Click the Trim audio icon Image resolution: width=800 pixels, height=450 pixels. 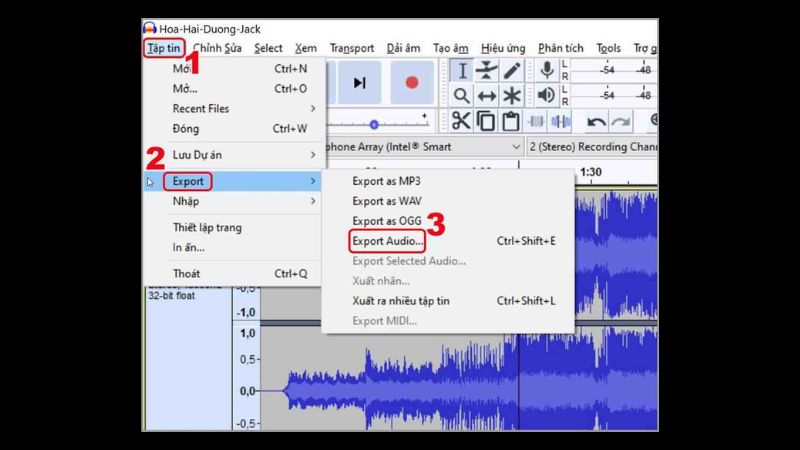click(536, 121)
